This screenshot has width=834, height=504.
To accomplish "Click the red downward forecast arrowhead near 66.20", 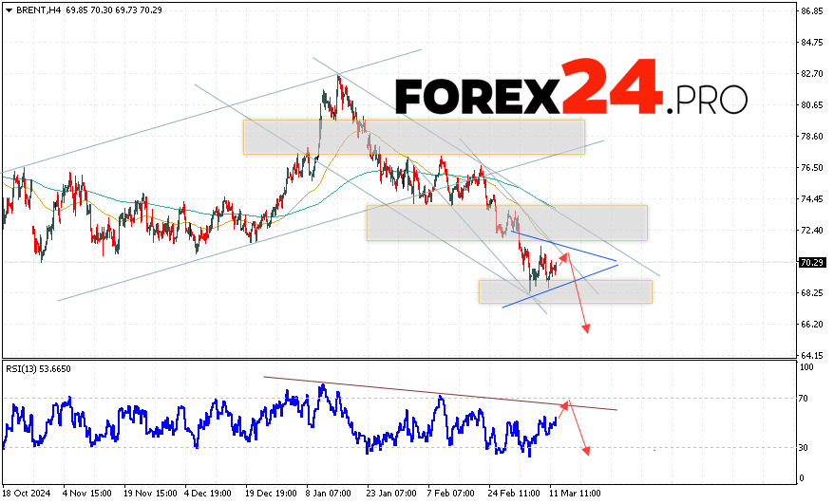I will click(x=586, y=327).
